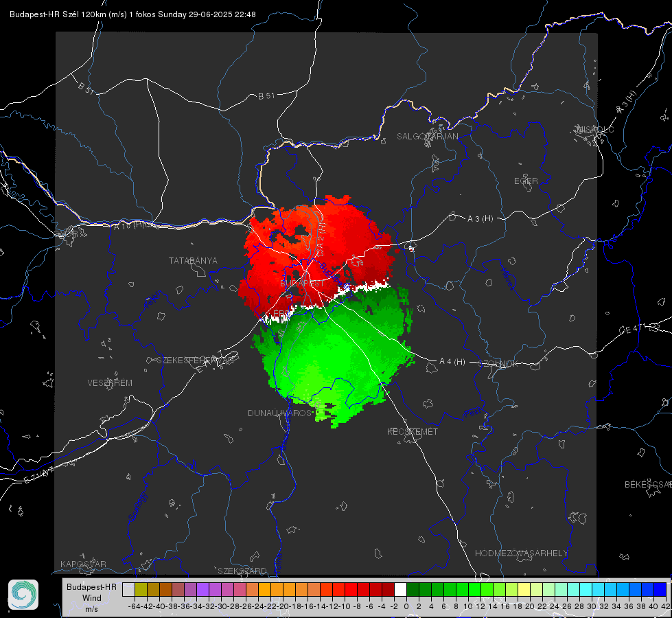Pick the yellow legend swatch between 18 and 20
The image size is (672, 618).
point(524,589)
